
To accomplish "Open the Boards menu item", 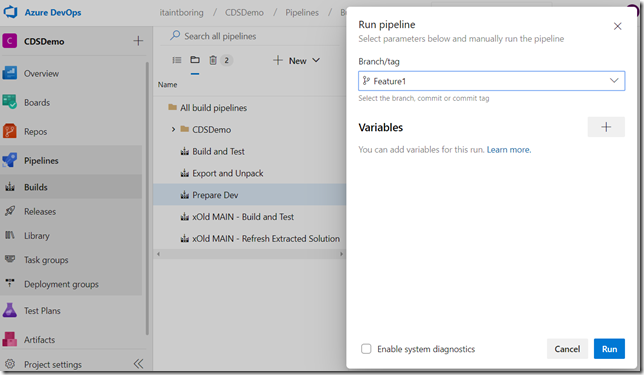I will point(37,103).
